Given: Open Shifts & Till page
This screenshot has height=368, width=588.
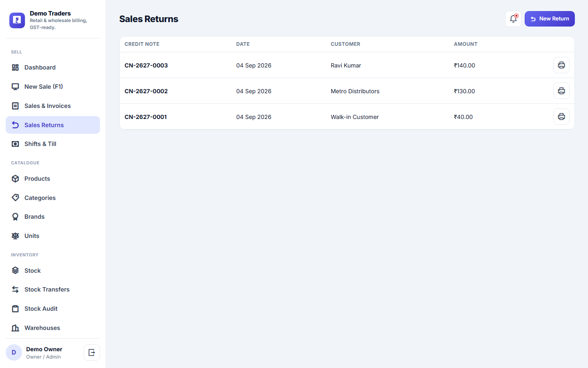Looking at the screenshot, I should pyautogui.click(x=53, y=144).
